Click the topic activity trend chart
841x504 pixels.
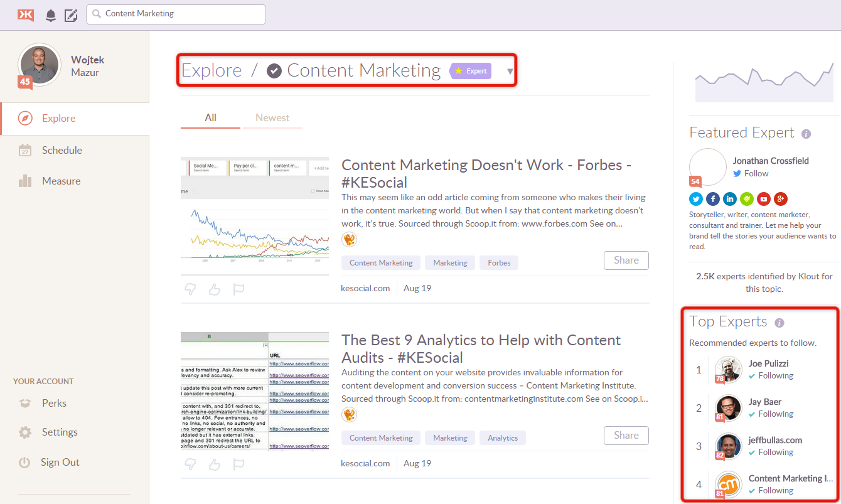point(764,82)
